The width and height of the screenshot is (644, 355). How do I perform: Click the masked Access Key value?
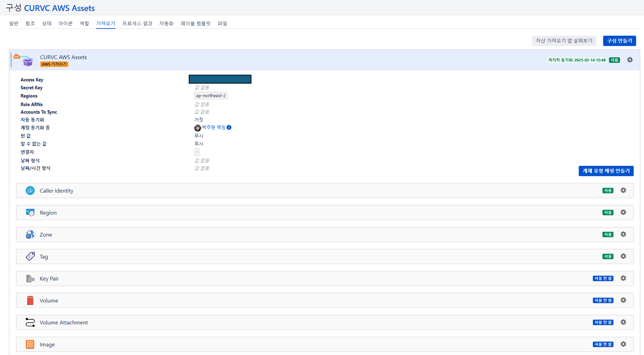click(220, 79)
